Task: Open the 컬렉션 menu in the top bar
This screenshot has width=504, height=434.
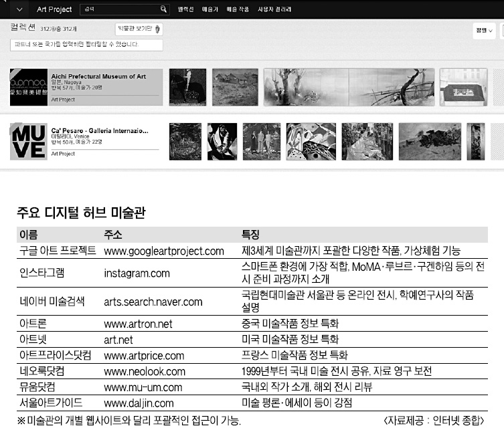Action: [x=185, y=9]
